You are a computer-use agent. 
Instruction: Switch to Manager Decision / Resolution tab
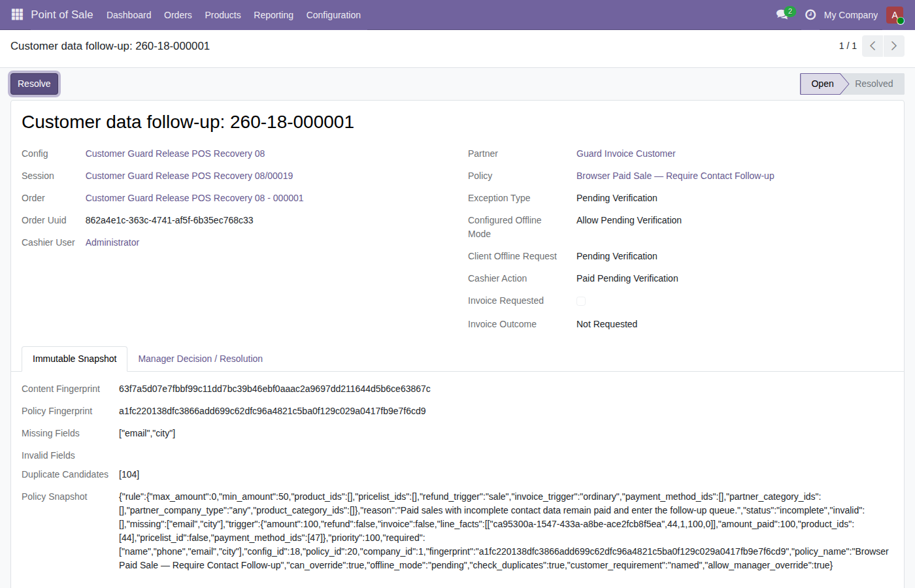click(201, 359)
